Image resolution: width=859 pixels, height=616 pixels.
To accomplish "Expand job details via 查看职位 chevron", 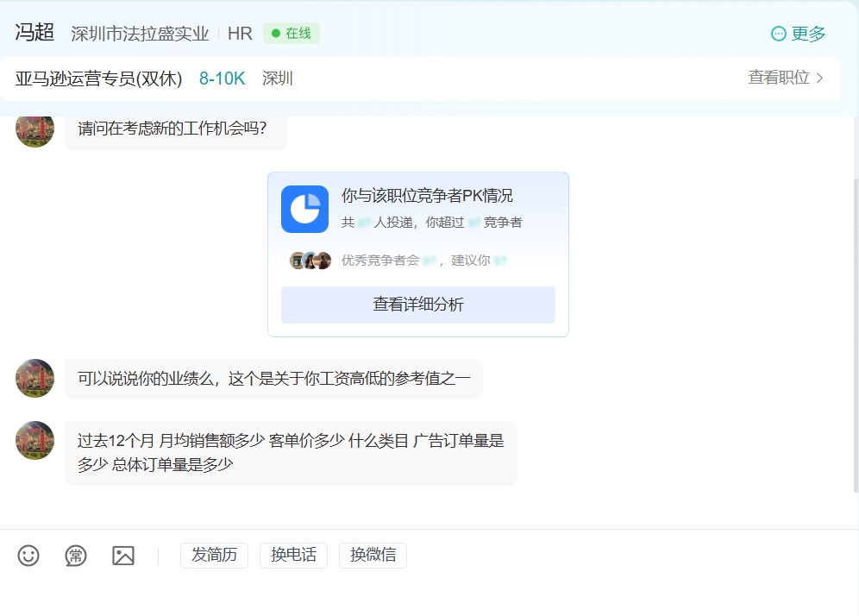I will coord(819,78).
